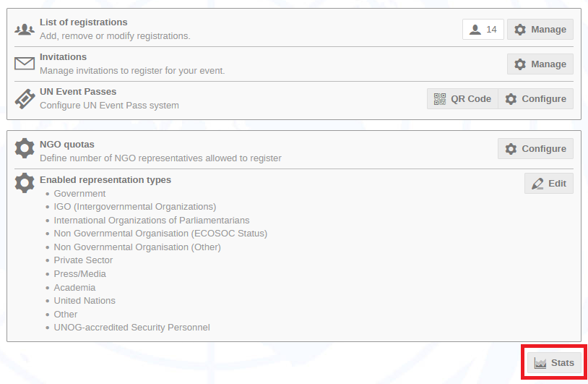Open Manage for Invitations
The width and height of the screenshot is (588, 384).
[540, 64]
